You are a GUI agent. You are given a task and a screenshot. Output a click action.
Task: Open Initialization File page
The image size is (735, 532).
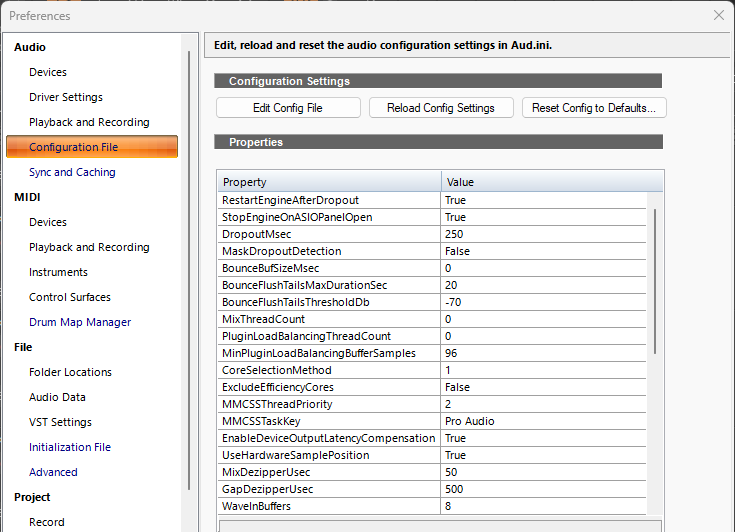point(70,447)
